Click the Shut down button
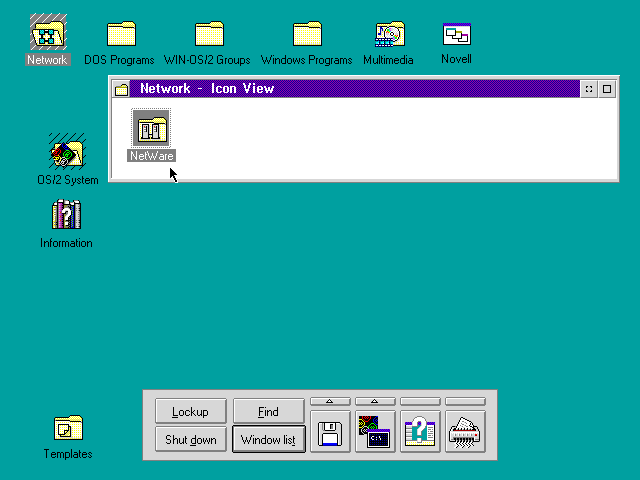640x480 pixels. [191, 439]
